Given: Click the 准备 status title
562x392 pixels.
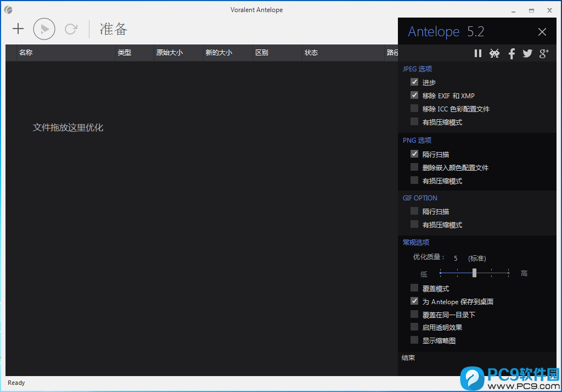Looking at the screenshot, I should click(x=113, y=29).
